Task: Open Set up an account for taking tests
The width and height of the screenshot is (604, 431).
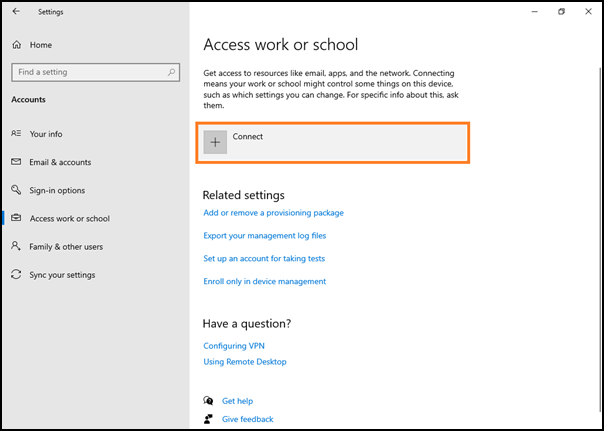Action: point(264,258)
